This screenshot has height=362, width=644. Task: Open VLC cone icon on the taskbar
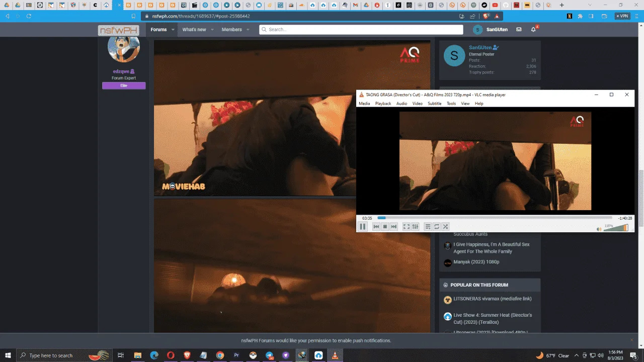click(x=335, y=355)
